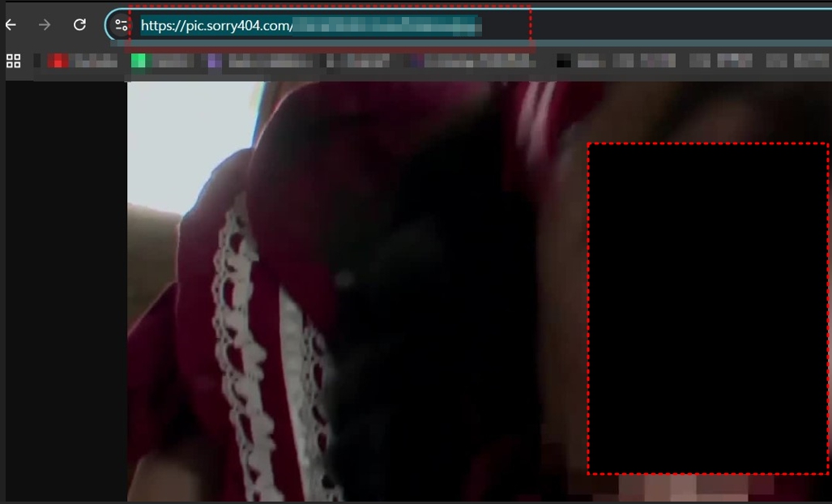Open the bookmark with the green favicon
832x504 pixels.
(x=162, y=61)
